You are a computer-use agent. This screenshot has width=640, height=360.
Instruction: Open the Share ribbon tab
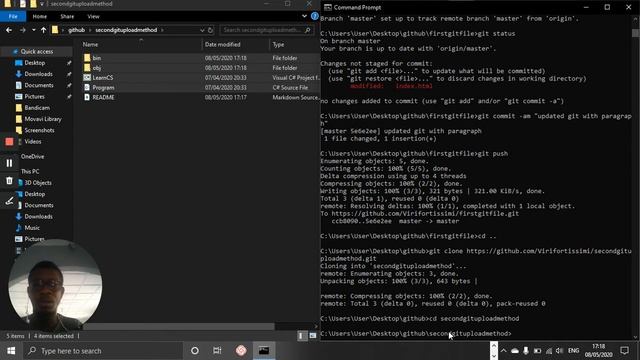click(x=67, y=16)
